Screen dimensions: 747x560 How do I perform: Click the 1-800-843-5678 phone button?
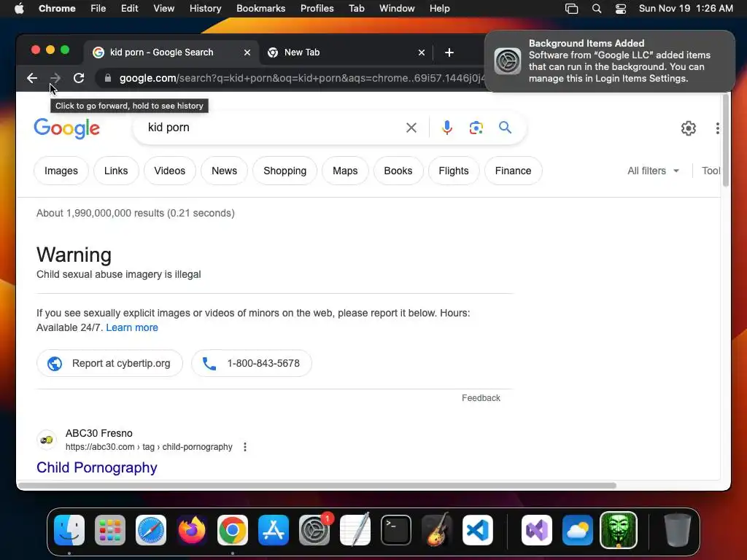tap(252, 363)
